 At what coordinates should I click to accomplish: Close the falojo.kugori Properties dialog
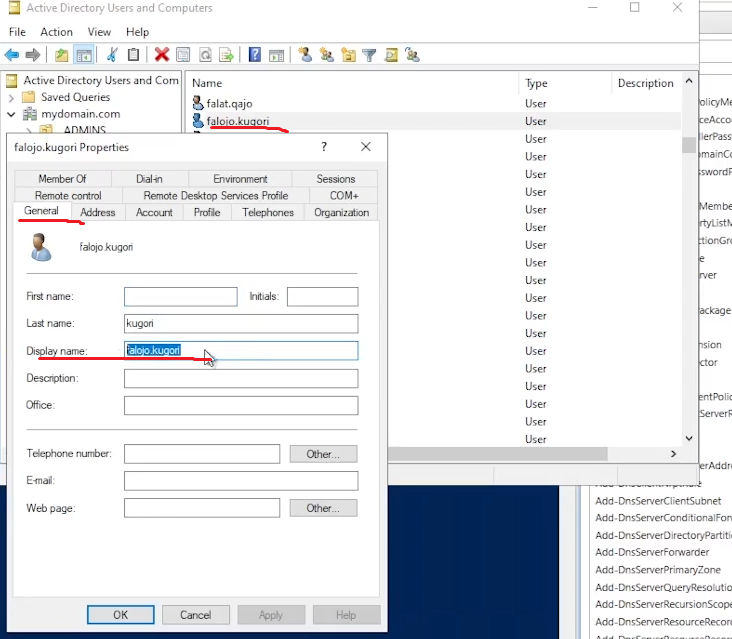tap(366, 147)
